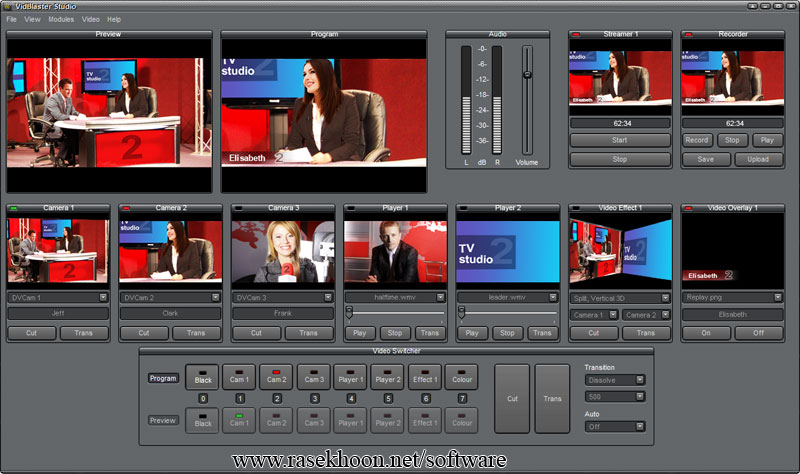This screenshot has height=474, width=800.
Task: Open the leader.wmv file dropdown
Action: (x=553, y=297)
